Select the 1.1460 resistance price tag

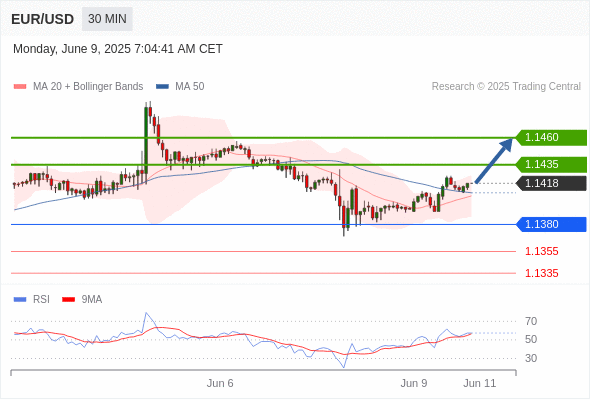coord(551,137)
